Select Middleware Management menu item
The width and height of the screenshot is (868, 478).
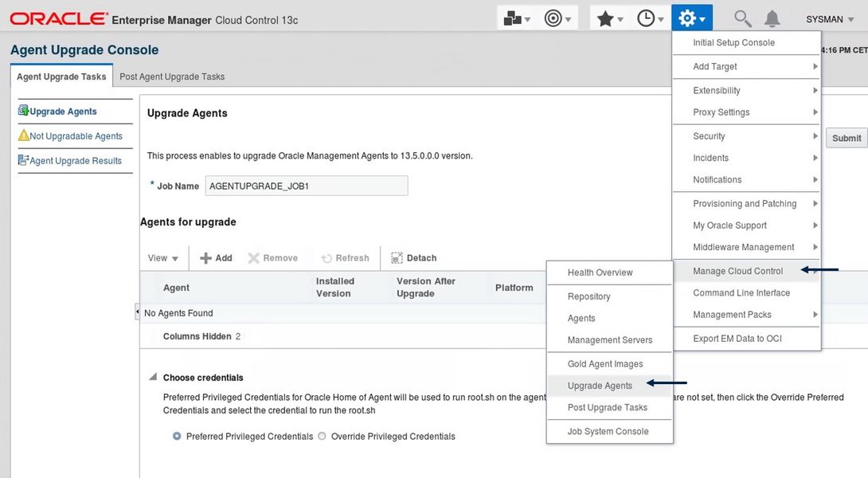coord(746,247)
